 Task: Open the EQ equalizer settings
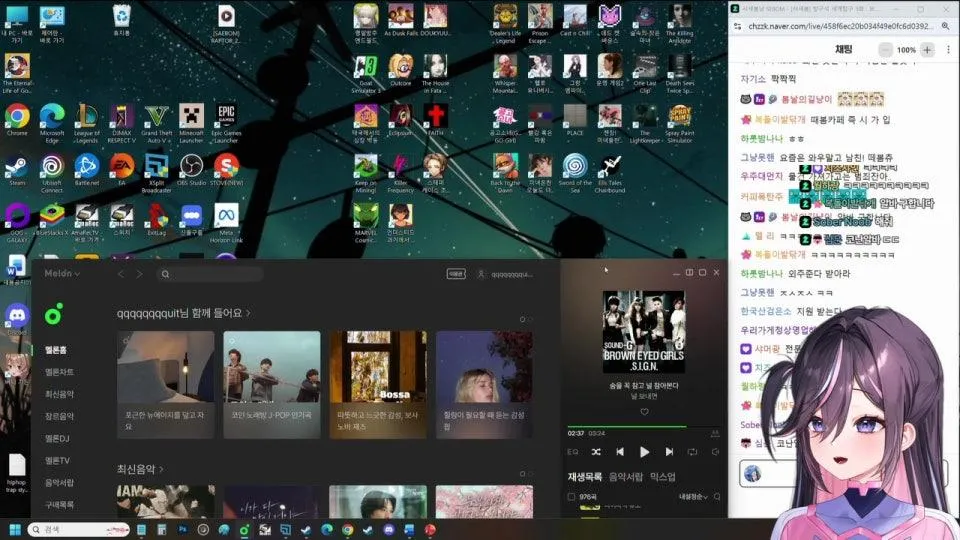point(573,452)
